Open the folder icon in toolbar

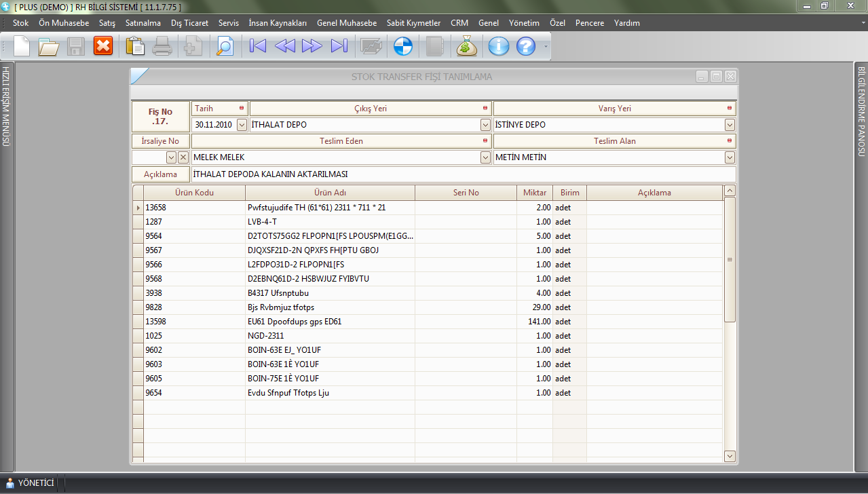click(49, 46)
